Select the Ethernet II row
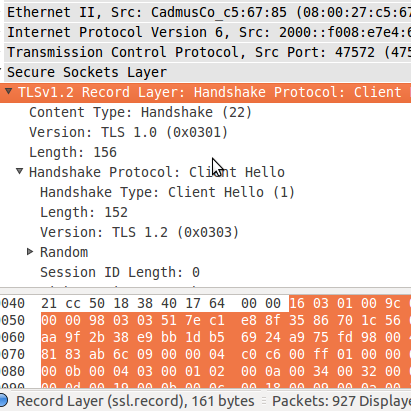411x411 pixels. [x=207, y=12]
